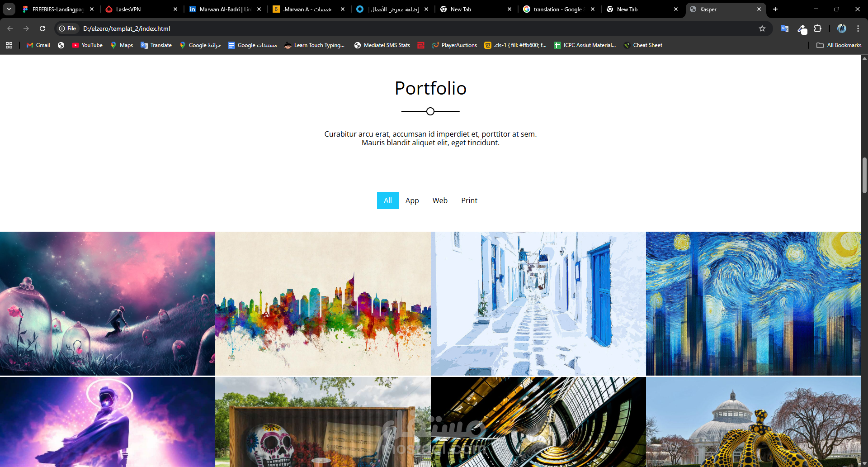The width and height of the screenshot is (868, 467).
Task: Filter the portfolio by Web
Action: coord(440,200)
